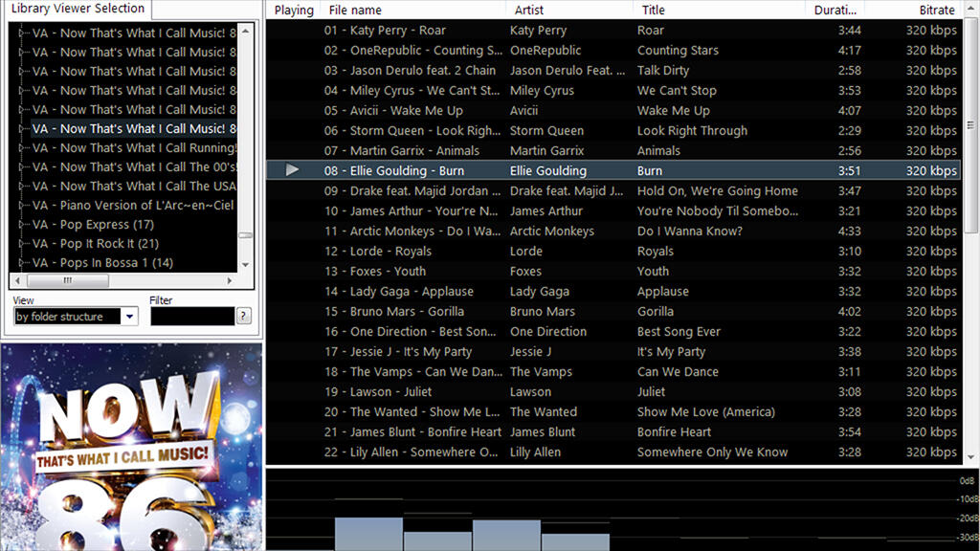Select track 07 - Martin Garrix - Animals
Image resolution: width=980 pixels, height=551 pixels.
(x=402, y=150)
